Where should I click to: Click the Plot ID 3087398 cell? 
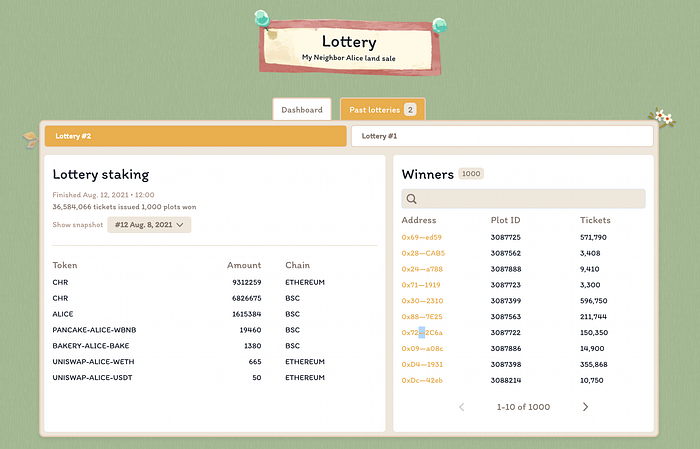(x=505, y=365)
